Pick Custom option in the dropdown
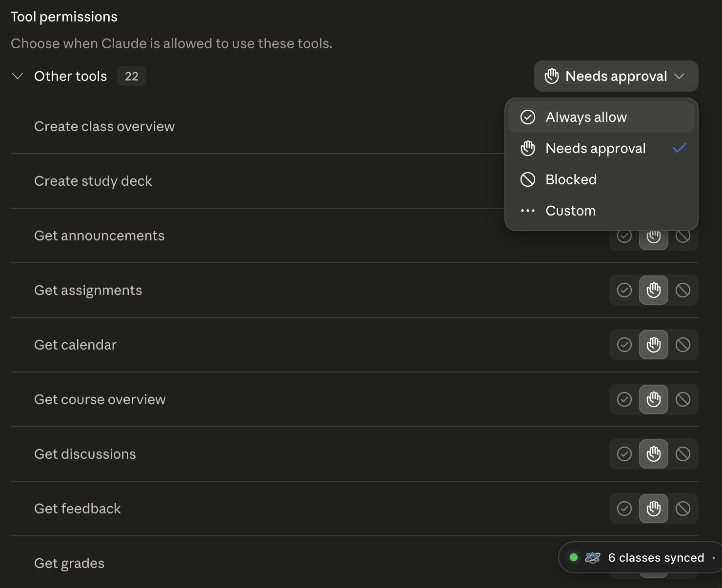This screenshot has width=722, height=588. coord(602,211)
